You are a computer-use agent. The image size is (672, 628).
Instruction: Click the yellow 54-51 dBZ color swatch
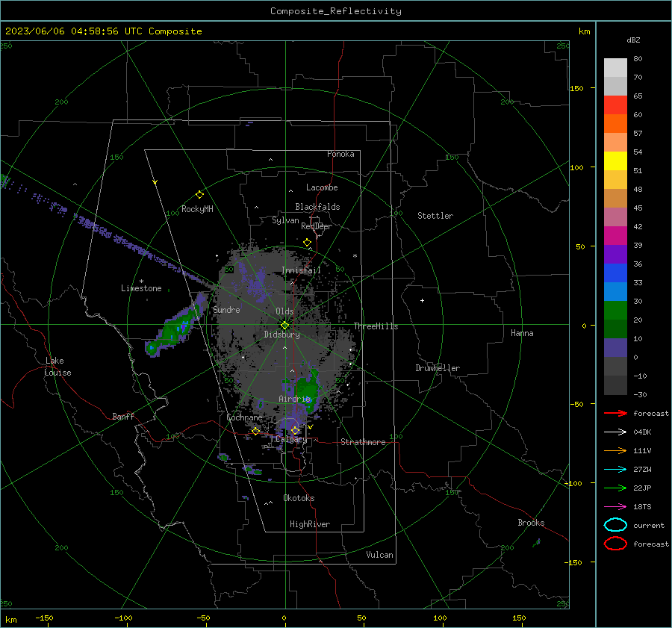click(x=615, y=161)
